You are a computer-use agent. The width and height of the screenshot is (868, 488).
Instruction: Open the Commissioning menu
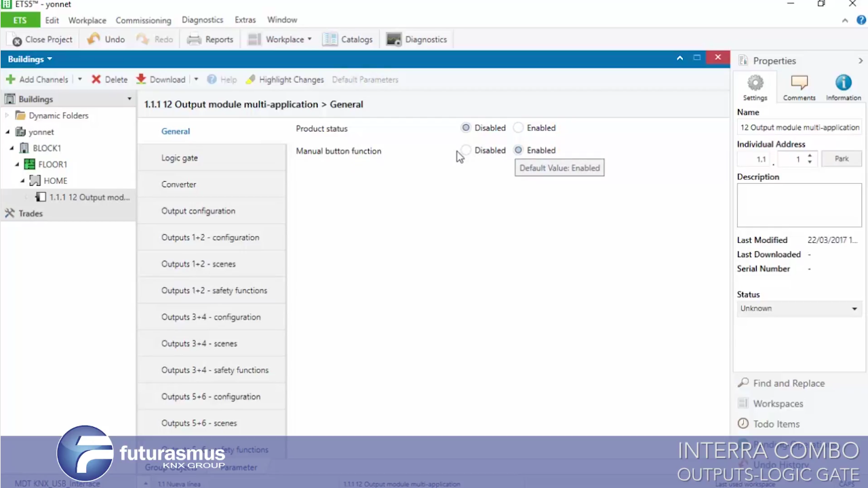[143, 20]
